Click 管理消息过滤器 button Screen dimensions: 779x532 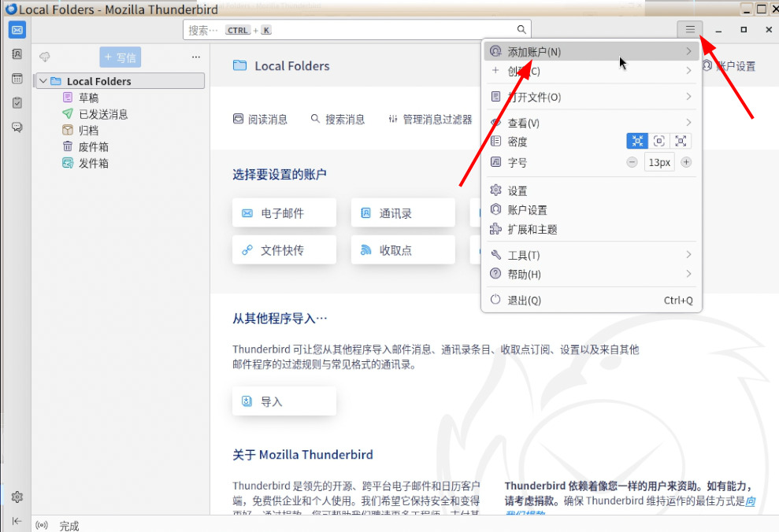coord(430,119)
